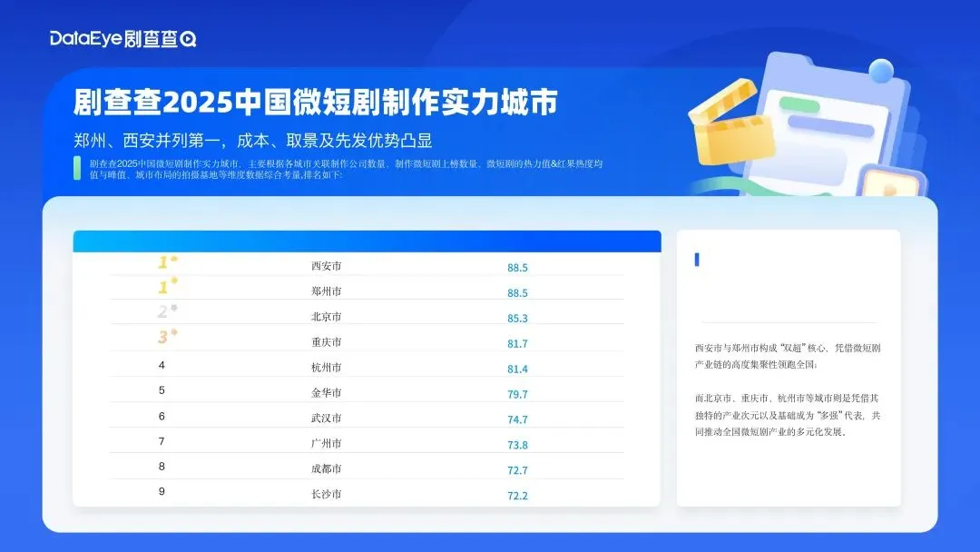Click rank number 4 in the 杭州市 row
Viewport: 980px width, 552px height.
162,365
